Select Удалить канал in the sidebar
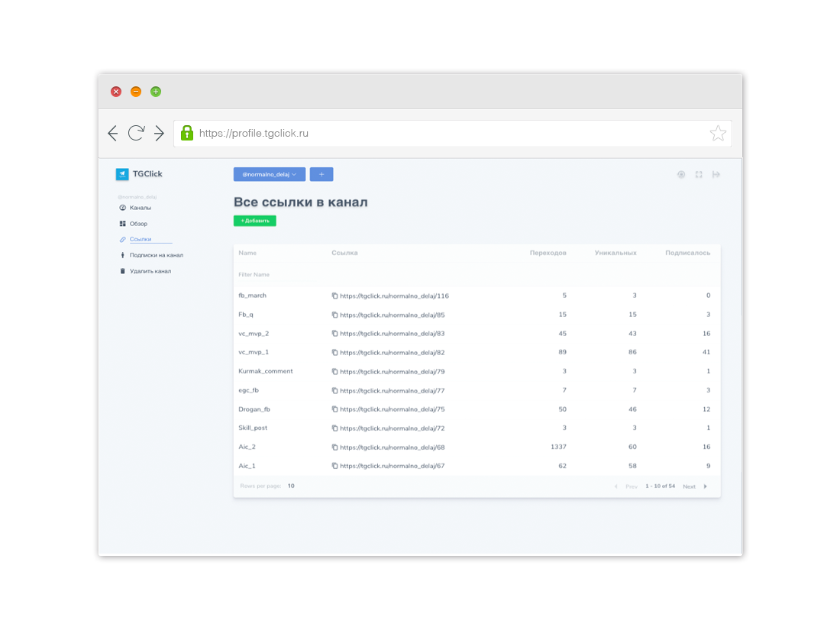The width and height of the screenshot is (840, 630). [x=150, y=271]
